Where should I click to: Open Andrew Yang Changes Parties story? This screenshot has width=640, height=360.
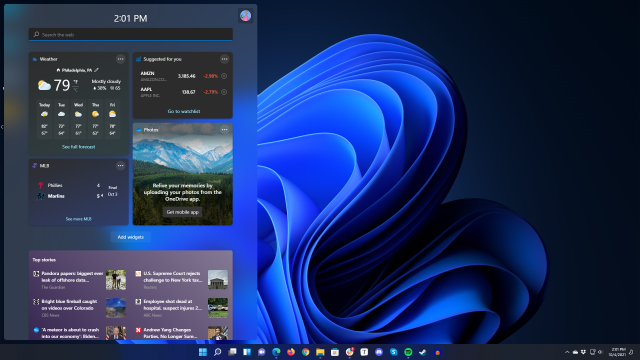tap(170, 333)
